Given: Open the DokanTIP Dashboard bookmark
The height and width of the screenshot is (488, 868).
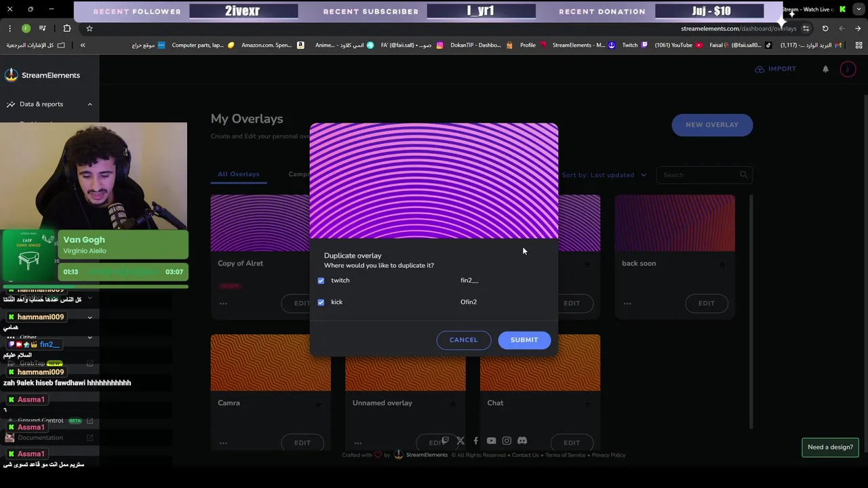Looking at the screenshot, I should pyautogui.click(x=481, y=45).
